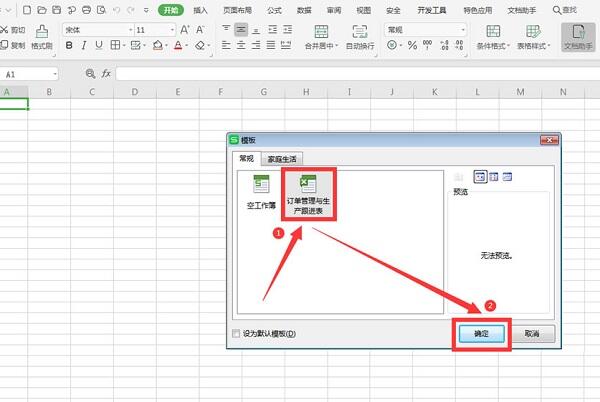Click the percent style icon
This screenshot has height=402, width=600.
(412, 45)
